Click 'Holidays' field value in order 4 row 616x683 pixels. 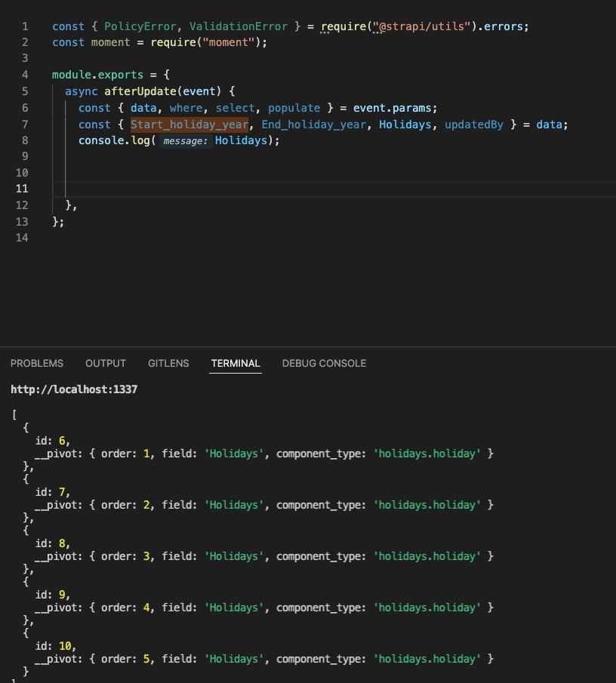click(x=234, y=608)
